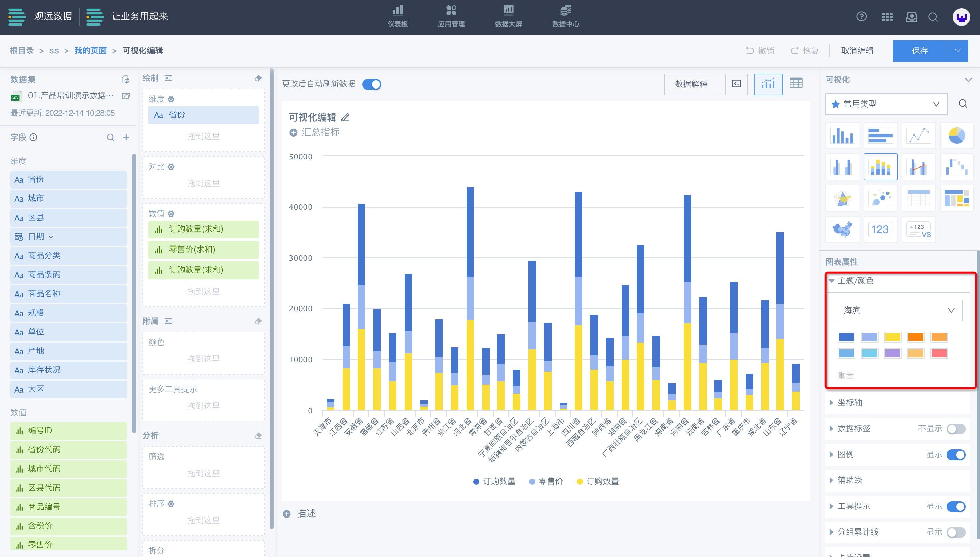Turn off the 图例 legend toggle

(x=955, y=455)
